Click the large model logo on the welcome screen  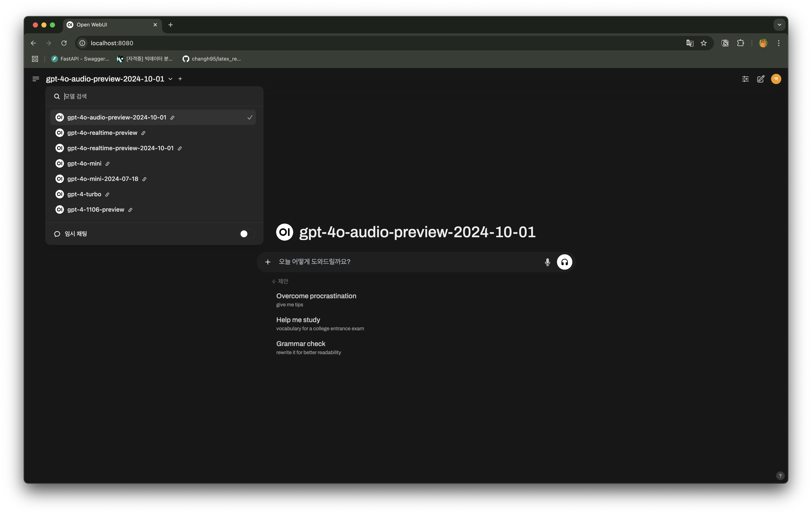tap(285, 232)
